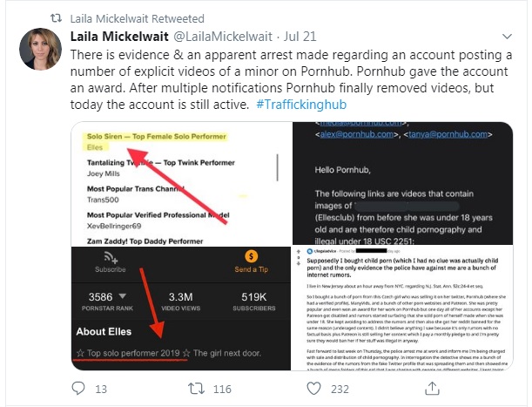
Task: Open the pornstar rank dropdown triangle
Action: [x=123, y=296]
